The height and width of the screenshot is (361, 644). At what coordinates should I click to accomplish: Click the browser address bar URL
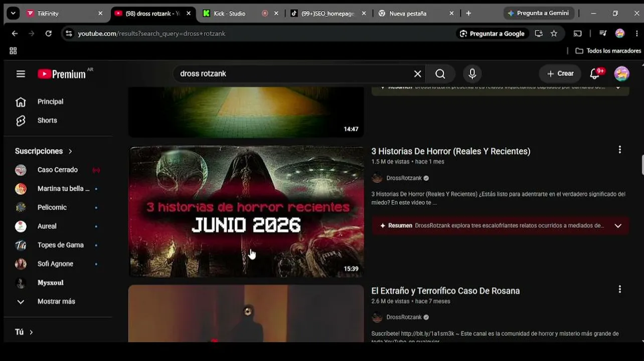click(x=151, y=34)
